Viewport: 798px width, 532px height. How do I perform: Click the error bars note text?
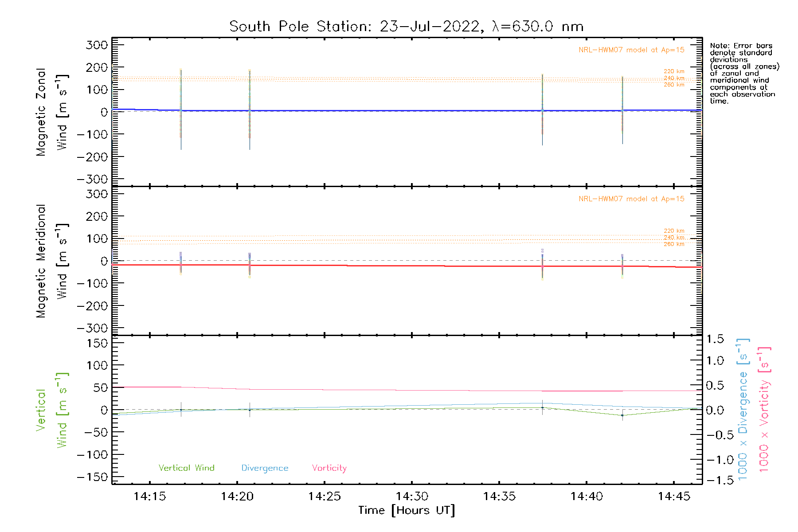(x=744, y=73)
